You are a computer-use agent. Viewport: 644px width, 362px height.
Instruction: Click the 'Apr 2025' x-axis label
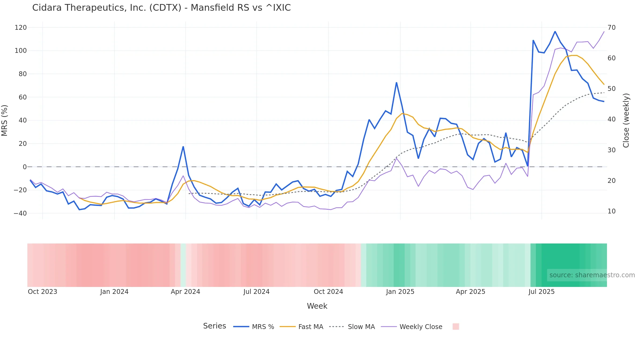click(470, 292)
